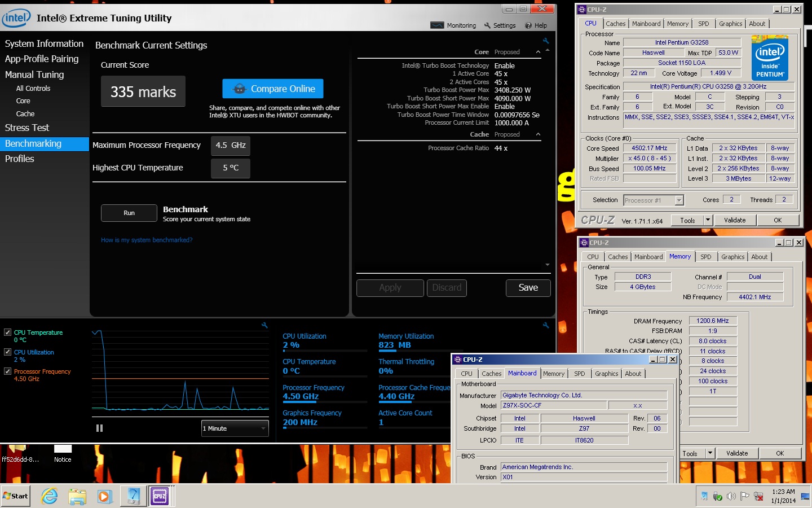This screenshot has height=508, width=812.
Task: Open network status tray icon
Action: [x=758, y=496]
